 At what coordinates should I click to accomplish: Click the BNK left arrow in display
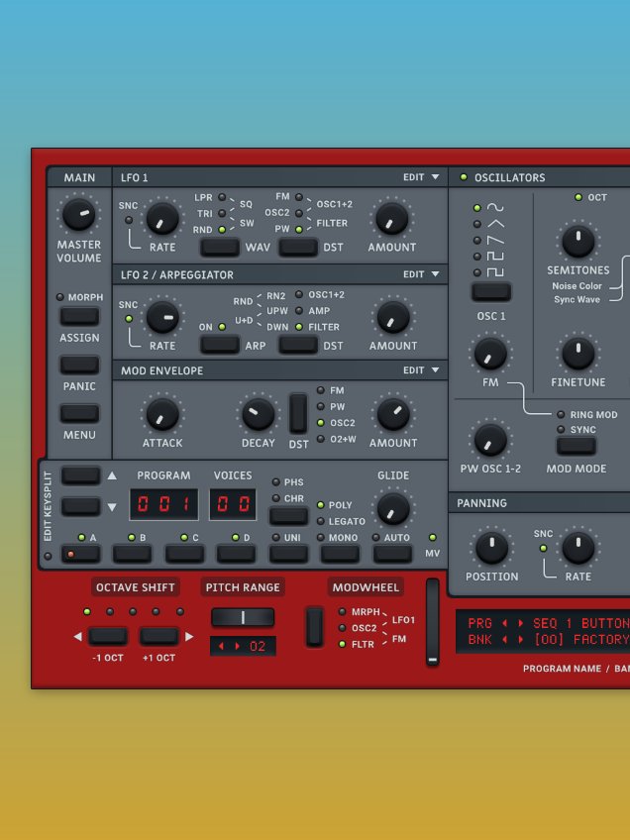click(x=504, y=640)
